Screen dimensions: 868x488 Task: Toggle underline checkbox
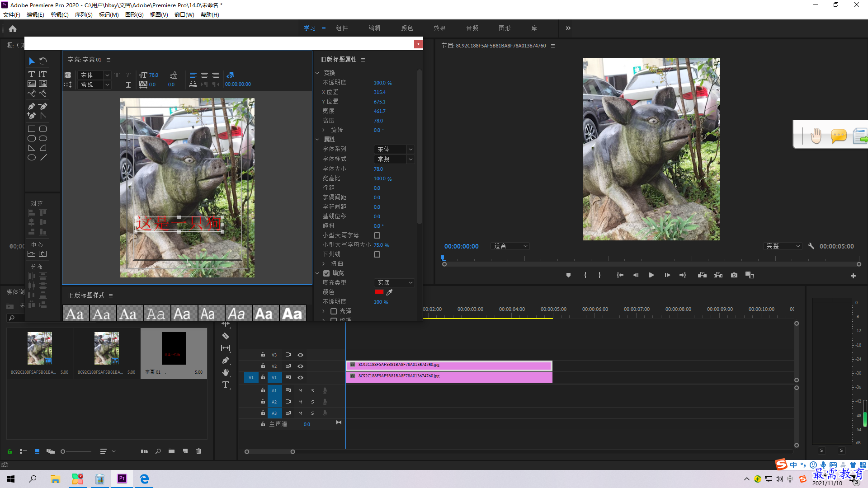377,254
